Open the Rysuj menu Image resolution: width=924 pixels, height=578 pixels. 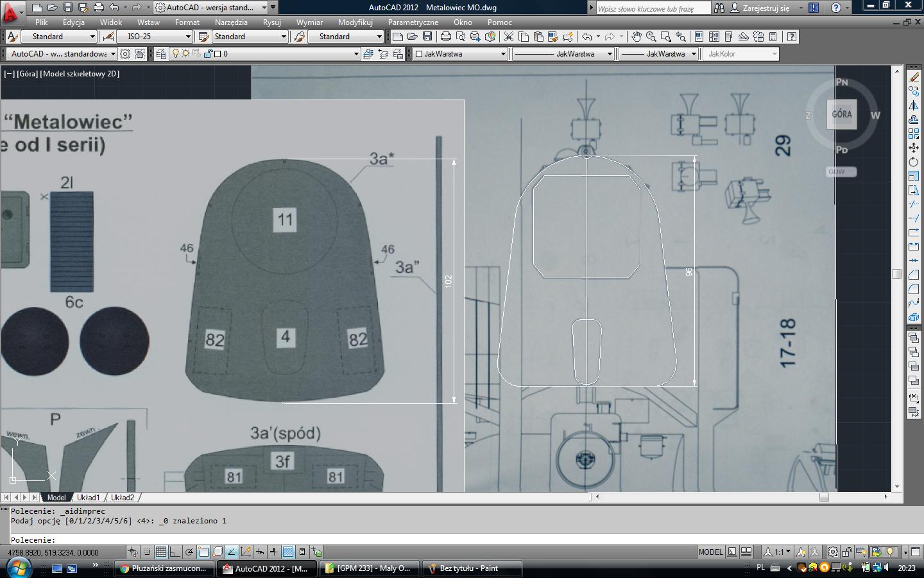tap(271, 22)
